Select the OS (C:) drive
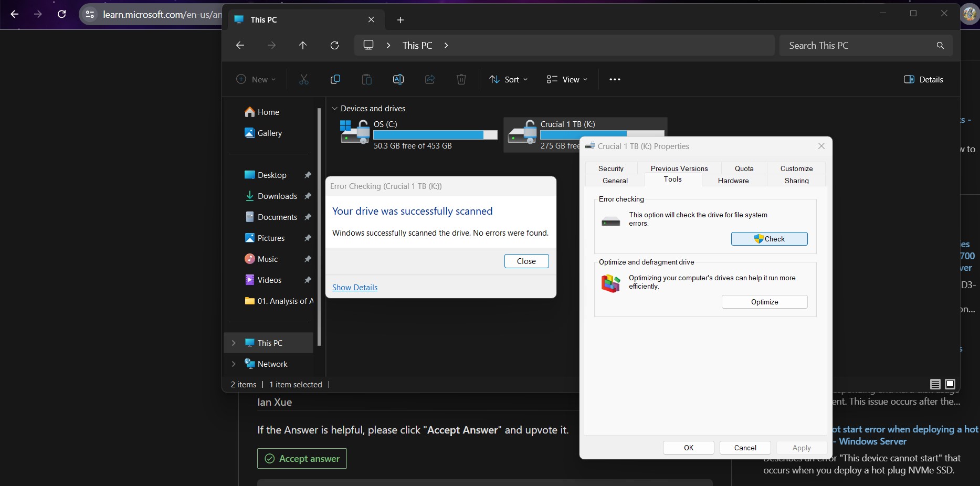The height and width of the screenshot is (486, 980). click(418, 135)
